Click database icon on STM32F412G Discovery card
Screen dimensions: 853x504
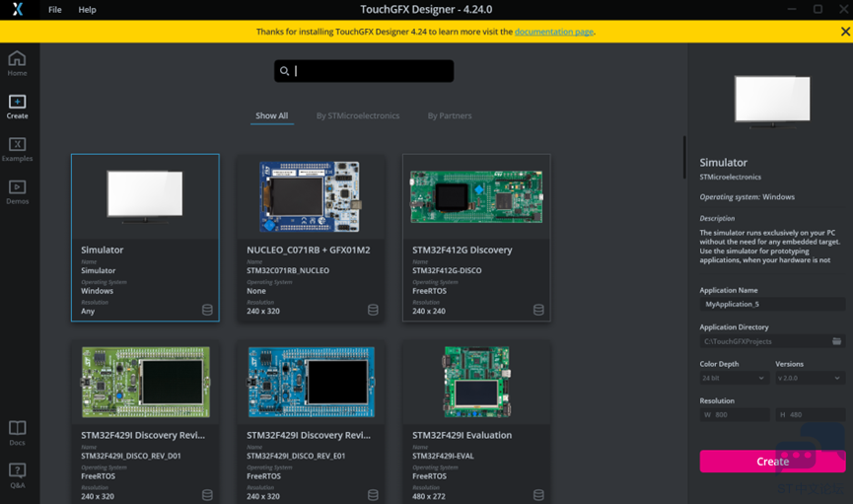pyautogui.click(x=538, y=310)
